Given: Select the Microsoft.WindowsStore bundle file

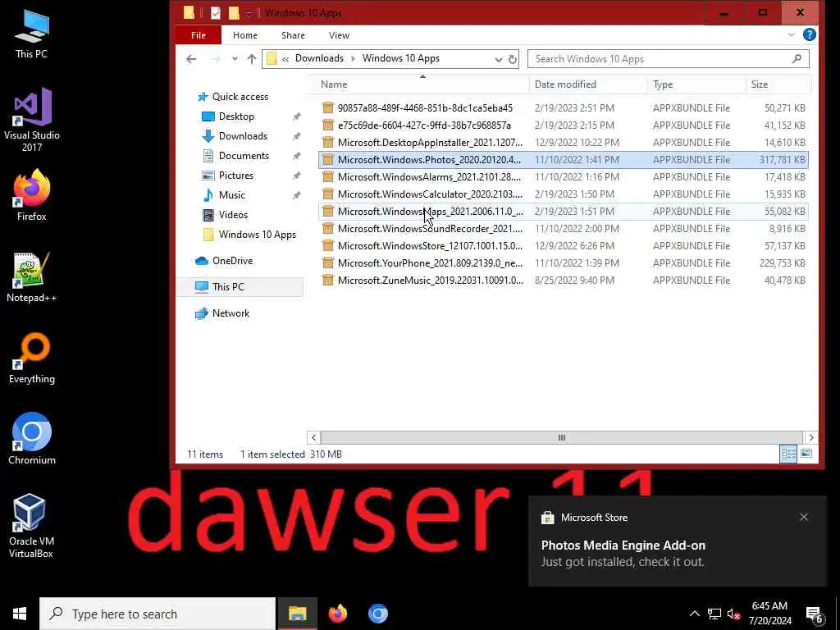Looking at the screenshot, I should coord(563,245).
